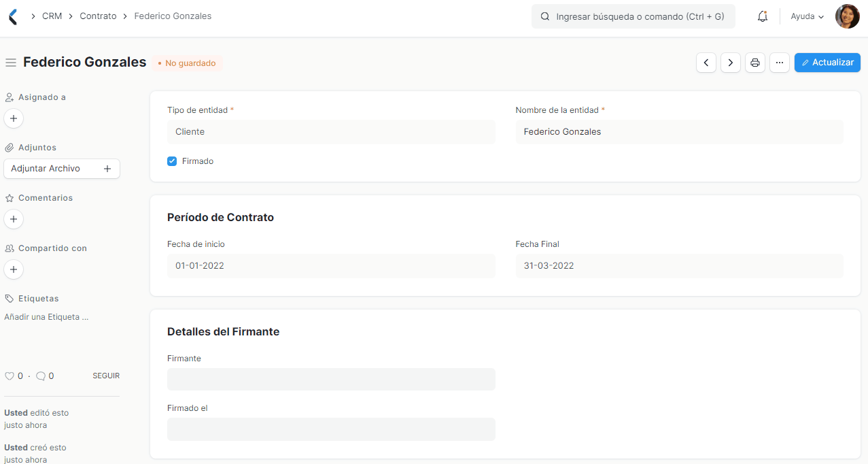Focus the search or command bar
This screenshot has height=464, width=868.
pos(633,16)
